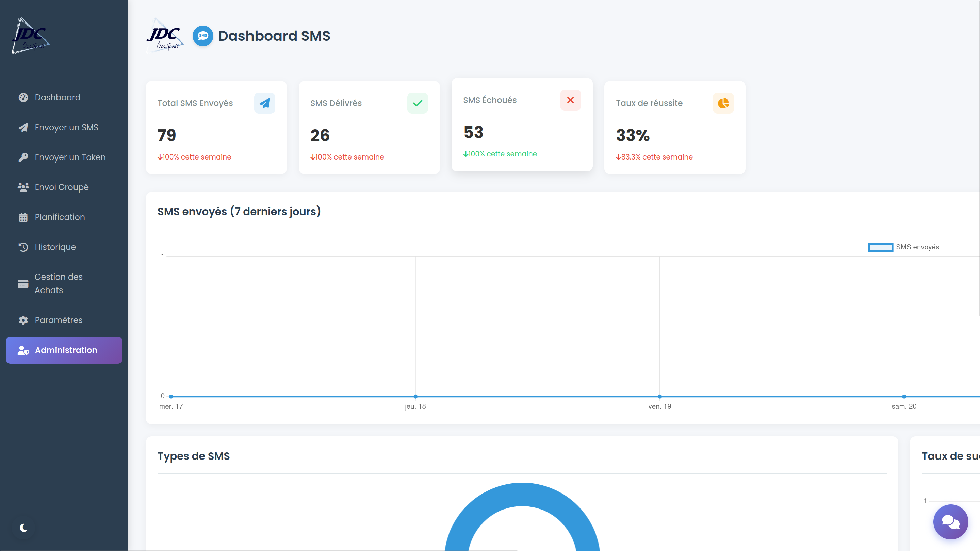View the Historique page
This screenshot has height=551, width=980.
coord(64,247)
